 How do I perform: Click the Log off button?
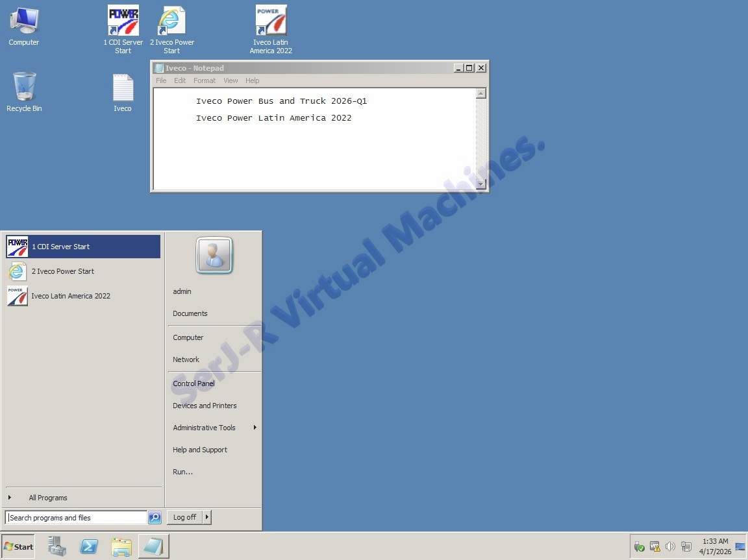click(x=184, y=517)
